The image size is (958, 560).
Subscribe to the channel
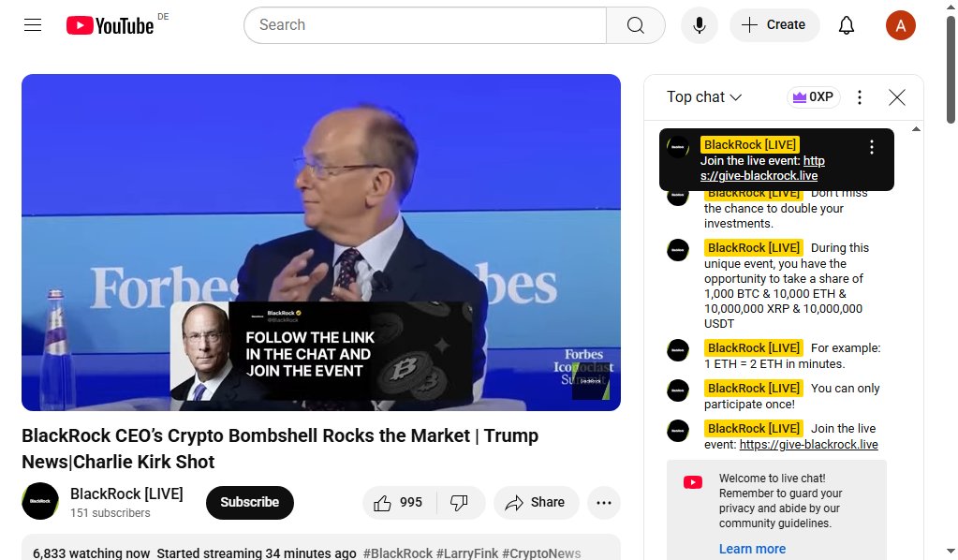pos(249,503)
